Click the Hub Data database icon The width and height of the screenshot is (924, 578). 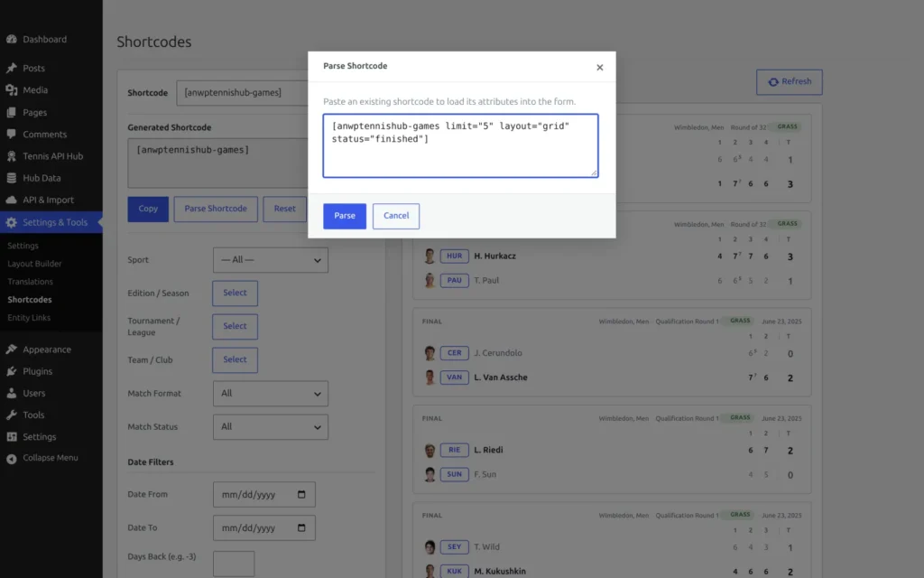[x=11, y=178]
